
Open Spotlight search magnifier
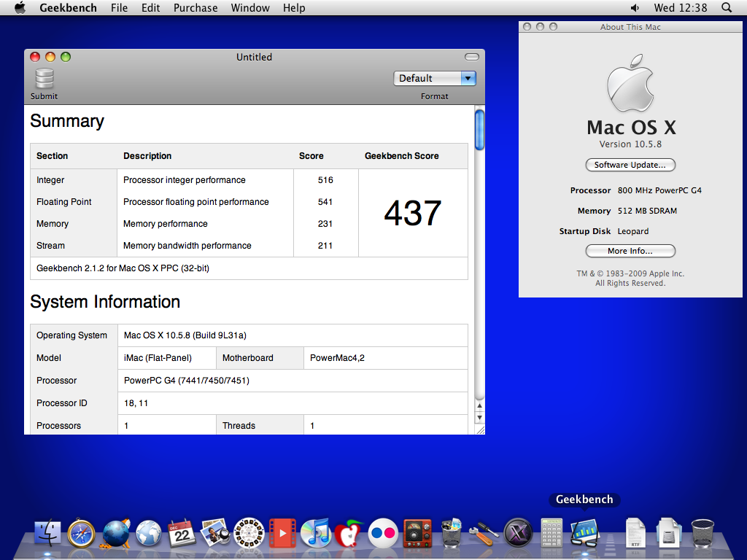(727, 7)
